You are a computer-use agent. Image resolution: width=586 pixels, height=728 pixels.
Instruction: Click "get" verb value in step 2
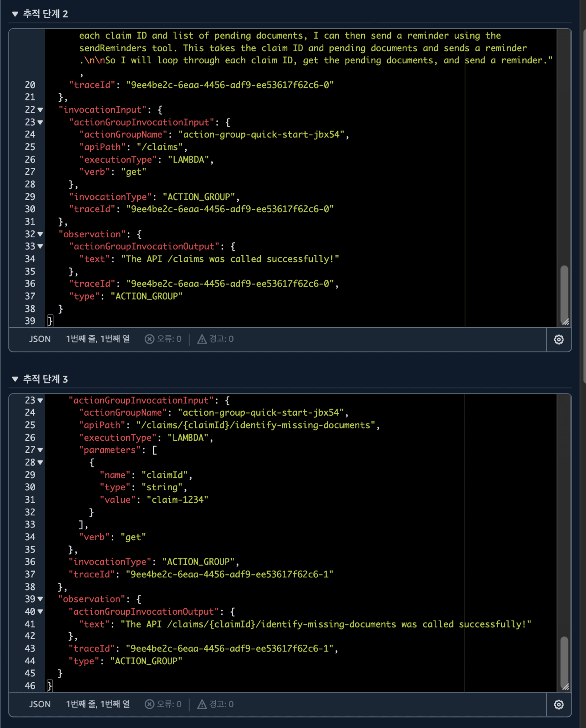pyautogui.click(x=133, y=172)
